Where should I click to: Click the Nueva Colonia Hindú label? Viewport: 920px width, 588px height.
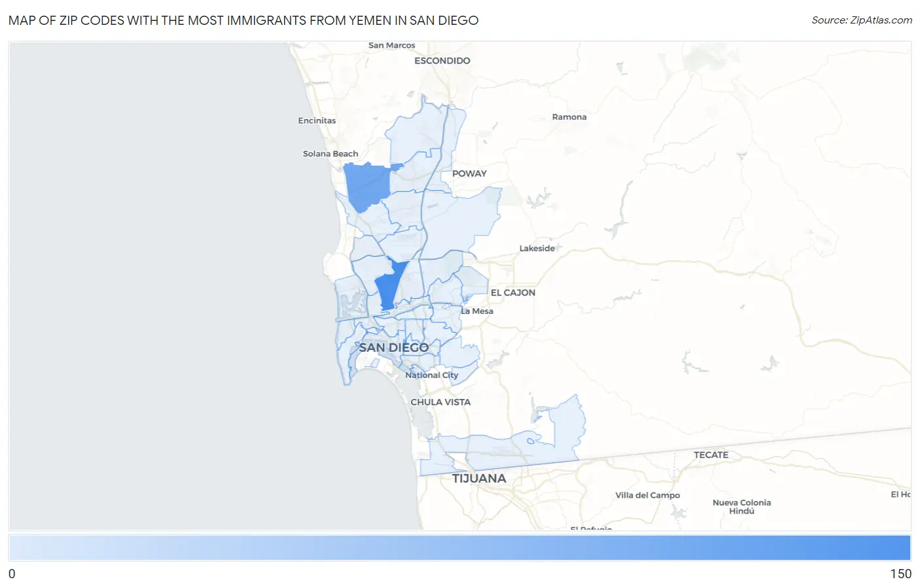(x=742, y=507)
